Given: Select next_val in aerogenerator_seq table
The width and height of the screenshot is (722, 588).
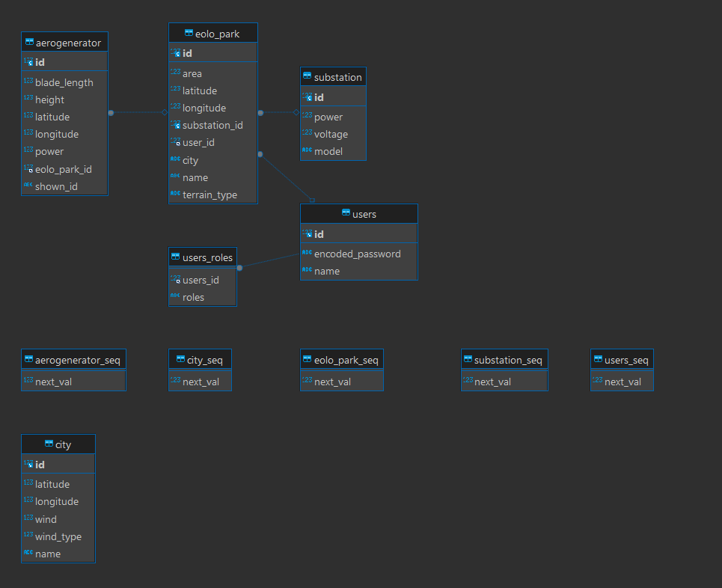Looking at the screenshot, I should 73,382.
